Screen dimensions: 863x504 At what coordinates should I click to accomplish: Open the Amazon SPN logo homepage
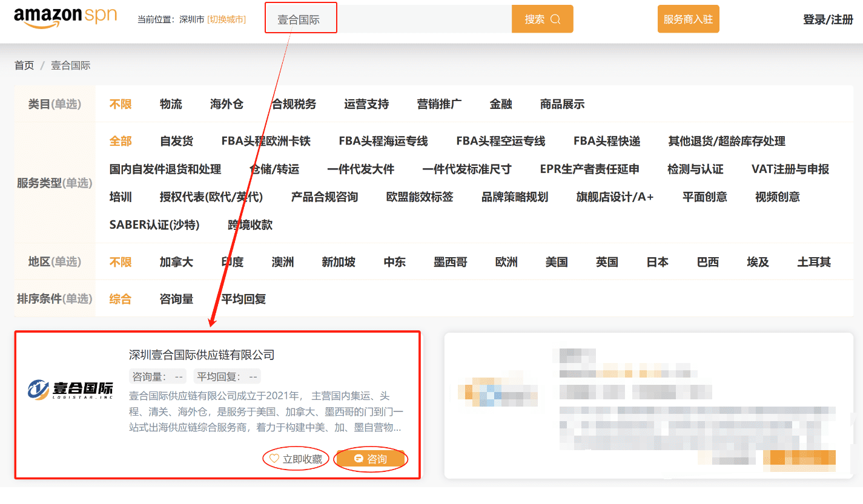click(65, 18)
